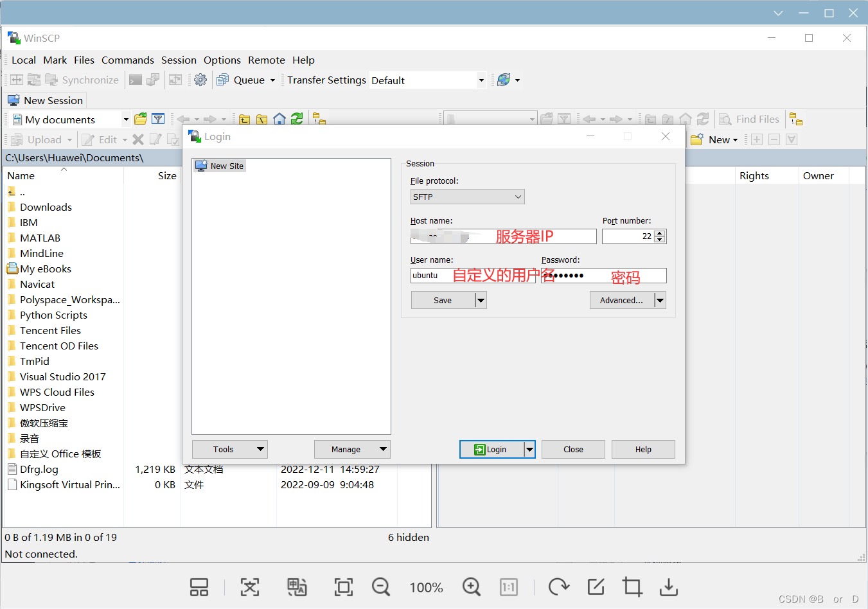Click the New button in remote toolbar
Screen dimensions: 868x609
[712, 139]
